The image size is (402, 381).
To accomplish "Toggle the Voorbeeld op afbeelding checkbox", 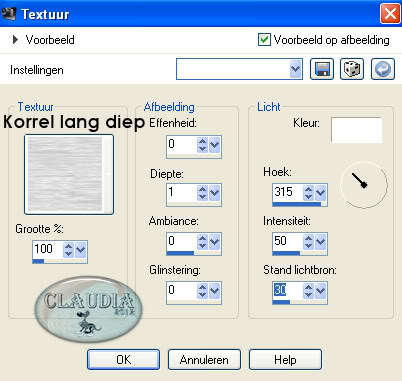I will click(x=264, y=40).
